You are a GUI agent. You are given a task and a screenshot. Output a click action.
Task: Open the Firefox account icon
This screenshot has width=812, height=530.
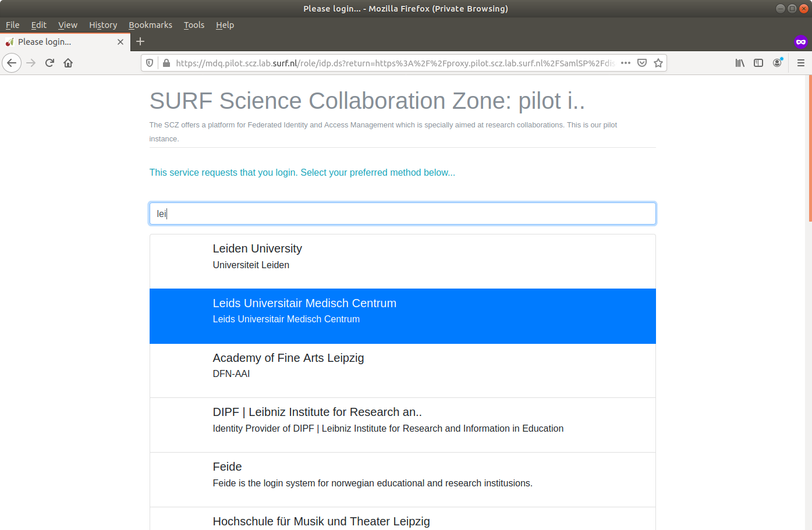pos(777,63)
